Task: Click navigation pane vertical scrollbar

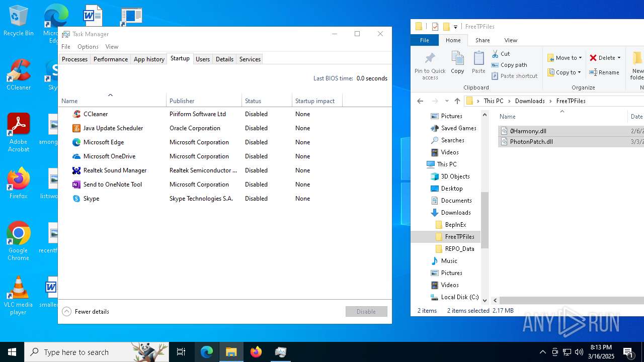Action: pyautogui.click(x=485, y=220)
